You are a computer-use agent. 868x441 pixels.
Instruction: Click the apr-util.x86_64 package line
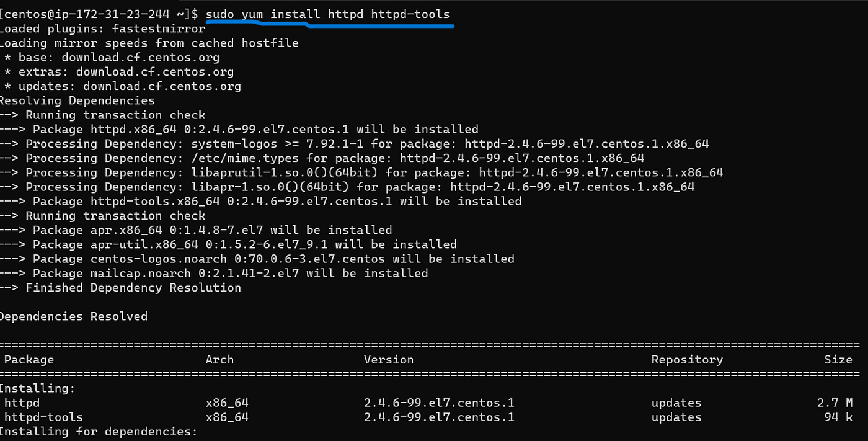pos(228,244)
